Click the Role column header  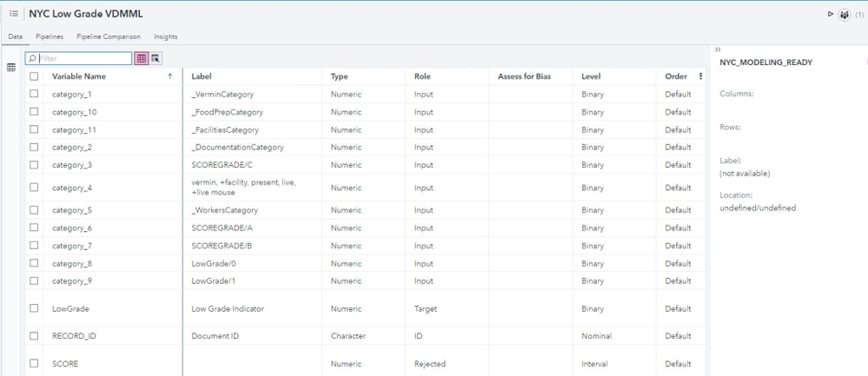[422, 76]
